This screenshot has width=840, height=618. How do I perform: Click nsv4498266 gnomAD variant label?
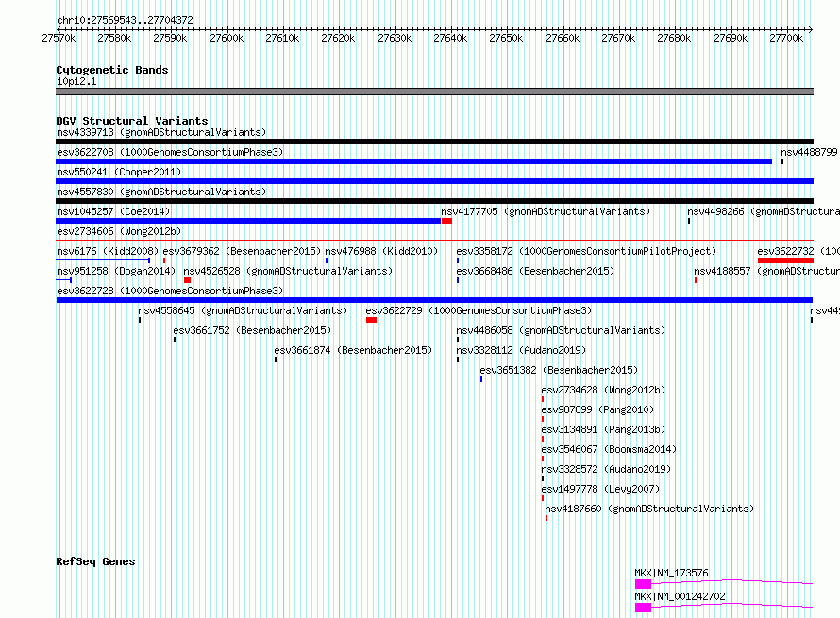[764, 211]
